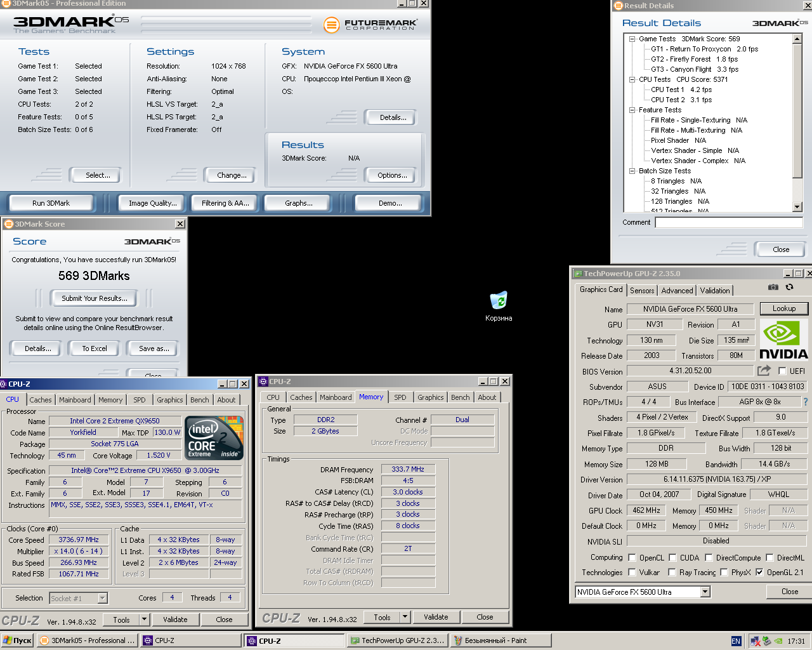Image resolution: width=812 pixels, height=650 pixels.
Task: Click the NVIDIA logo in GPU-Z
Action: tap(783, 340)
